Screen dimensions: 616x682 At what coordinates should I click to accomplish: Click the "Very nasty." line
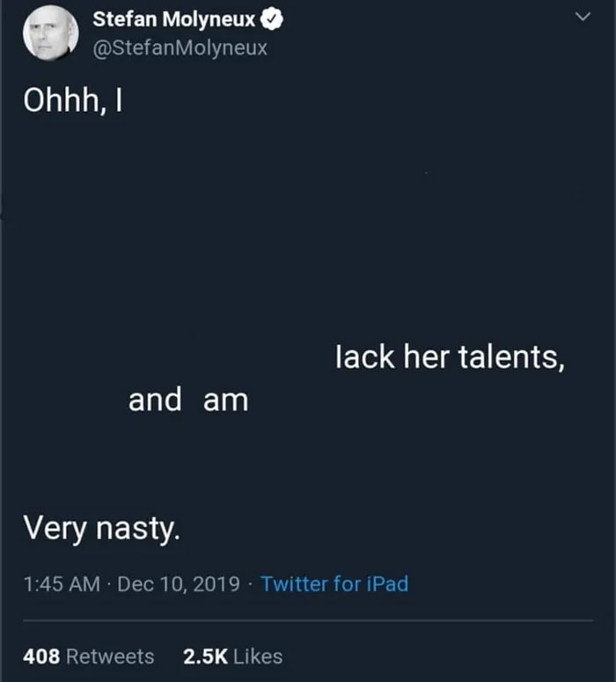(x=101, y=528)
